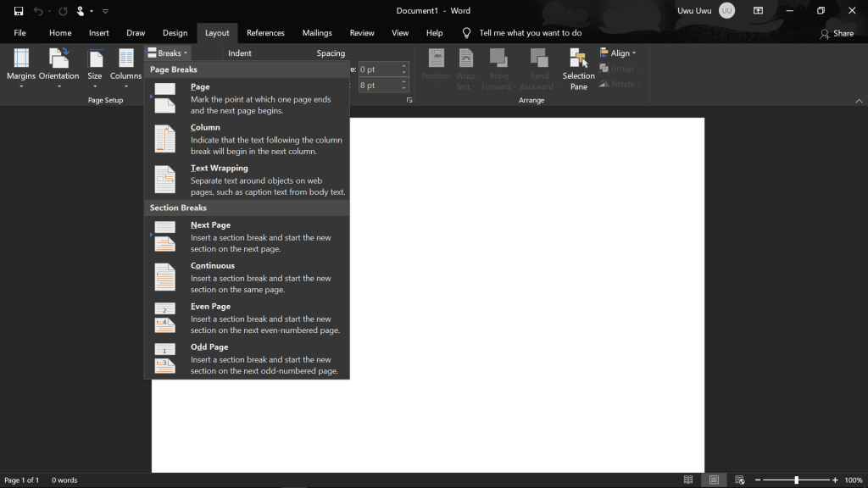
Task: Switch to Read Mode view
Action: point(688,480)
